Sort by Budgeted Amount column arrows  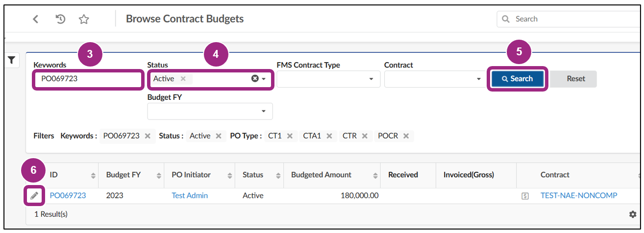[x=375, y=175]
